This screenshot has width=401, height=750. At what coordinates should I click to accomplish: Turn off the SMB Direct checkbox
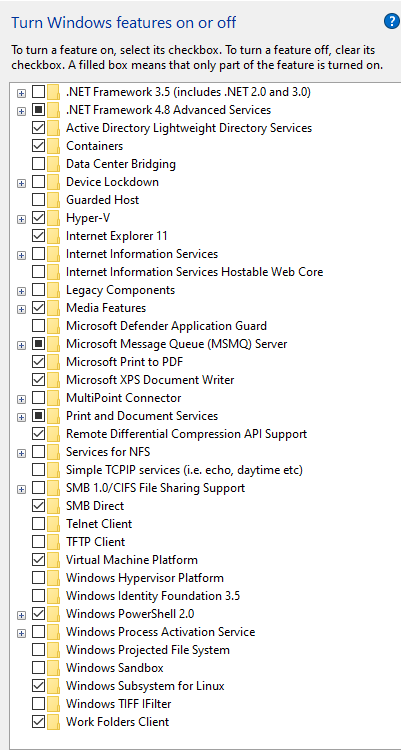(x=39, y=506)
